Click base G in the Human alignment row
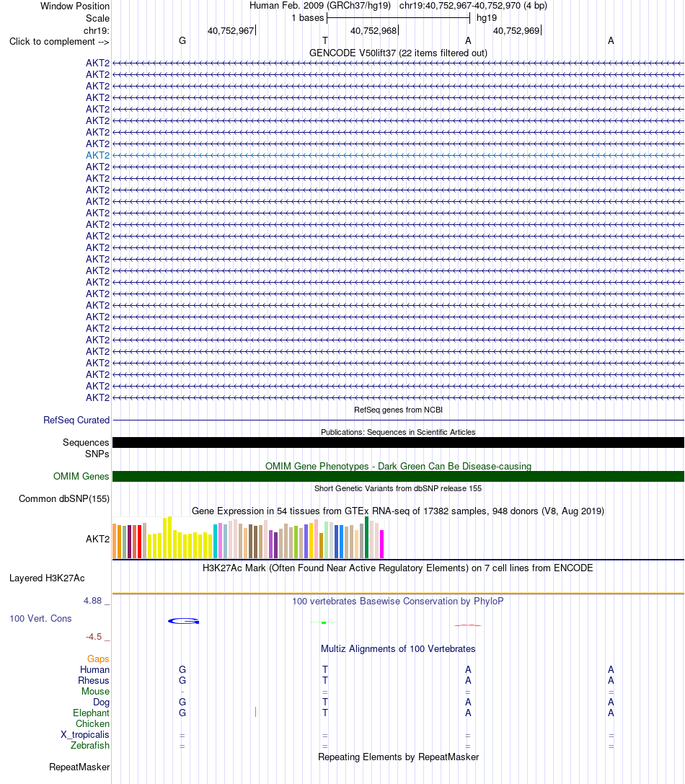 pos(182,669)
